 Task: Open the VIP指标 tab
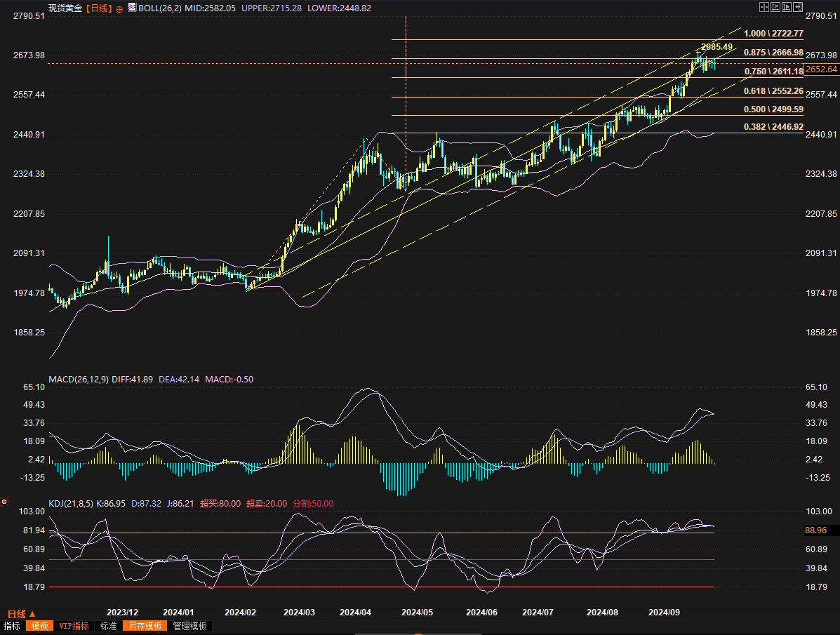coord(74,626)
